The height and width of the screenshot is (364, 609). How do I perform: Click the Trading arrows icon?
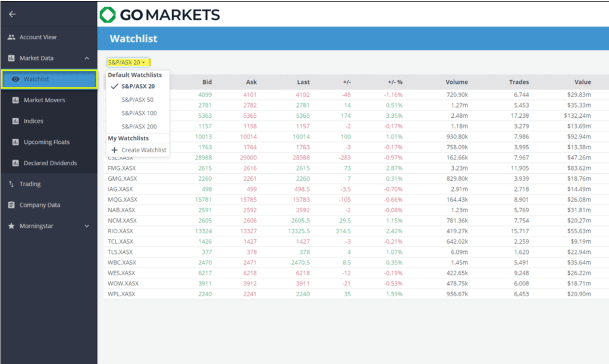click(11, 184)
